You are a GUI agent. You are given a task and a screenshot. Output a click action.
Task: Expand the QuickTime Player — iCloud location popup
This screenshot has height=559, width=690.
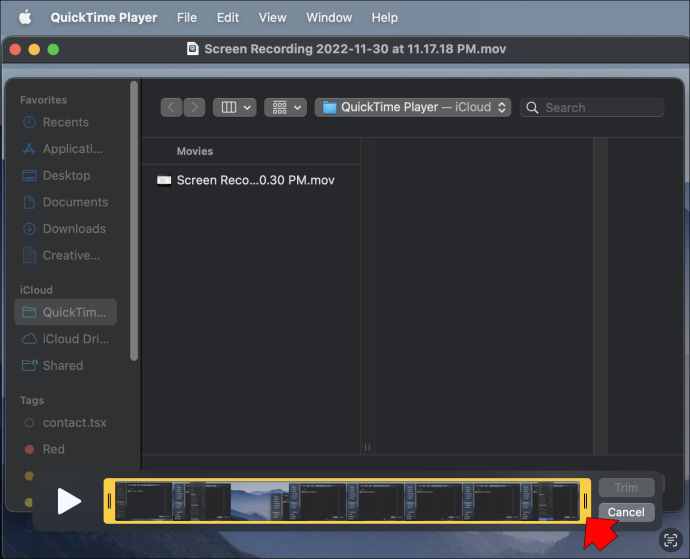[413, 107]
